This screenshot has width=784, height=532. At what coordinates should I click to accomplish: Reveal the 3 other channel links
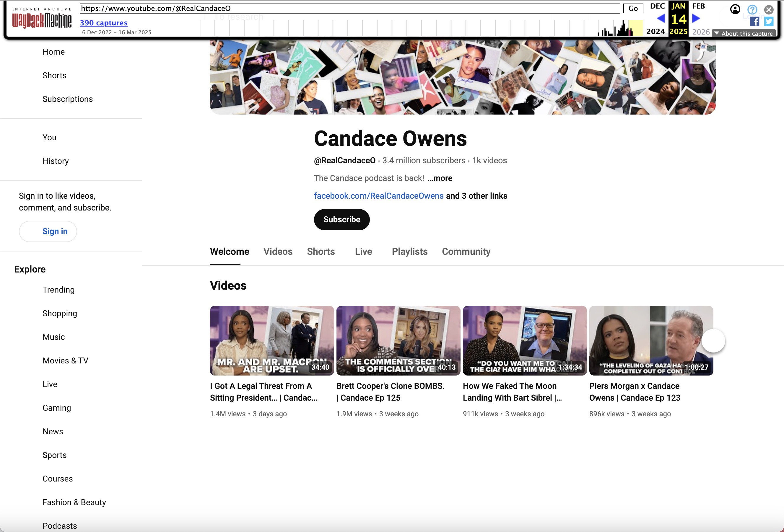(x=476, y=196)
